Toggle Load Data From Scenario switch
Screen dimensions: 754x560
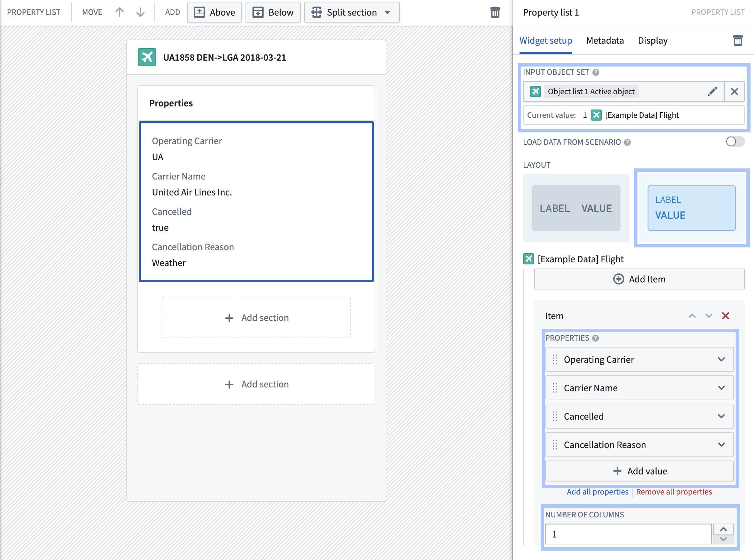pos(735,141)
